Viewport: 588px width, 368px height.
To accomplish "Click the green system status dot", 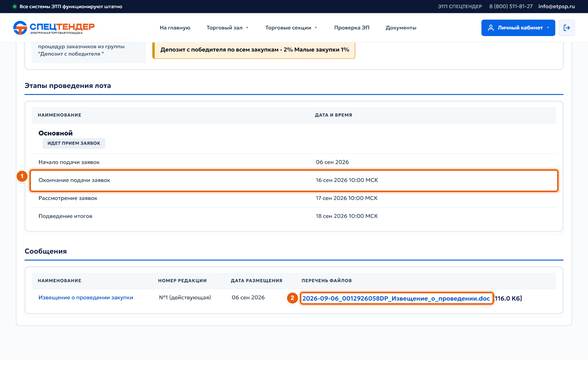I will (15, 7).
